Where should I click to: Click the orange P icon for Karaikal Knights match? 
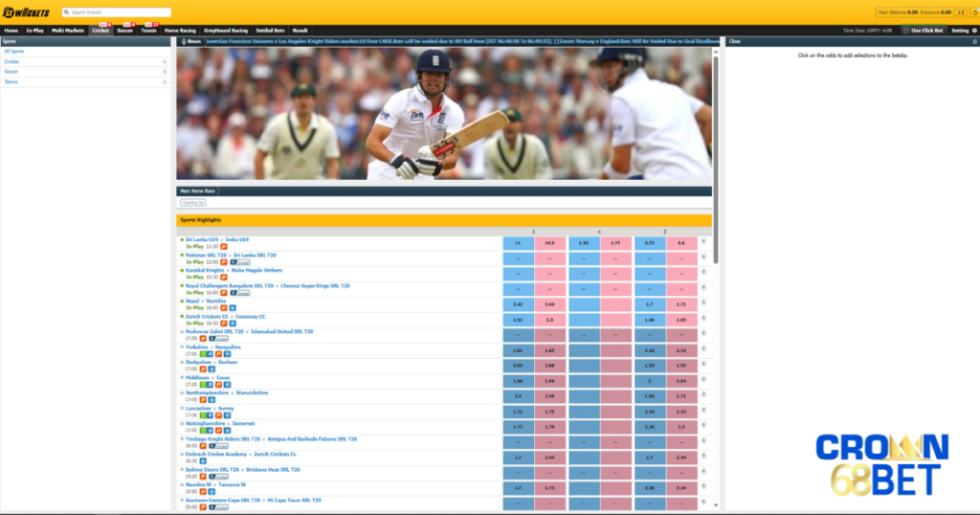pyautogui.click(x=223, y=278)
